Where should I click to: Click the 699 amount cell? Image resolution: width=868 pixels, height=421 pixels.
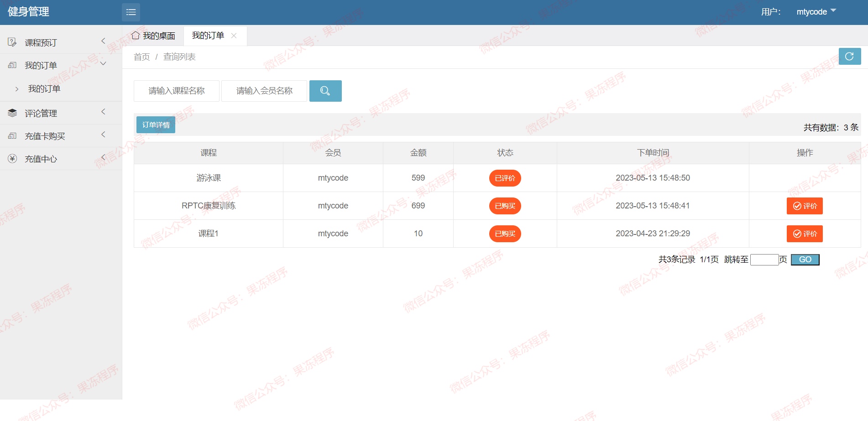click(418, 206)
